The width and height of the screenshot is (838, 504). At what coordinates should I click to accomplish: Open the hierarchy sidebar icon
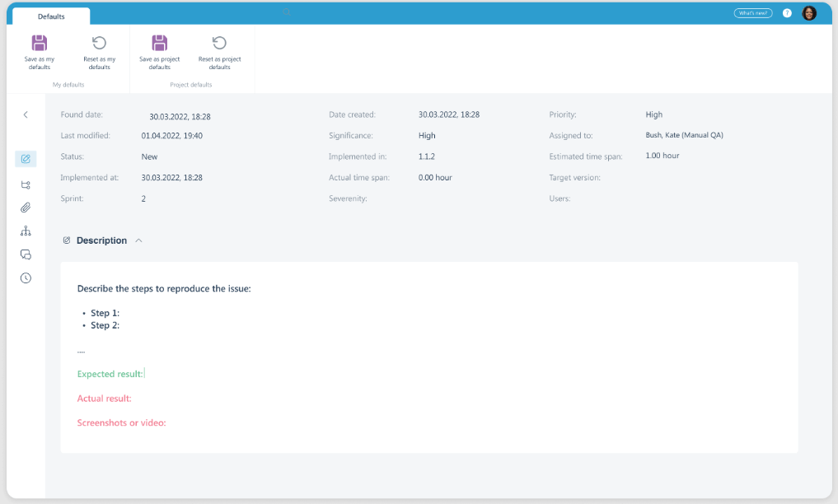26,231
